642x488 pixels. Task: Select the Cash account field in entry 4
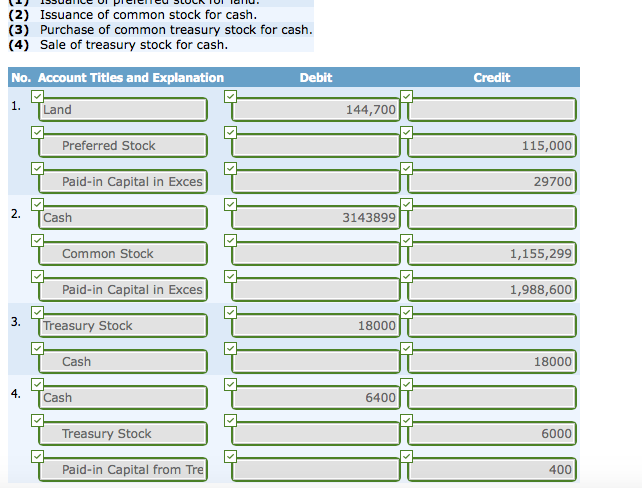123,398
